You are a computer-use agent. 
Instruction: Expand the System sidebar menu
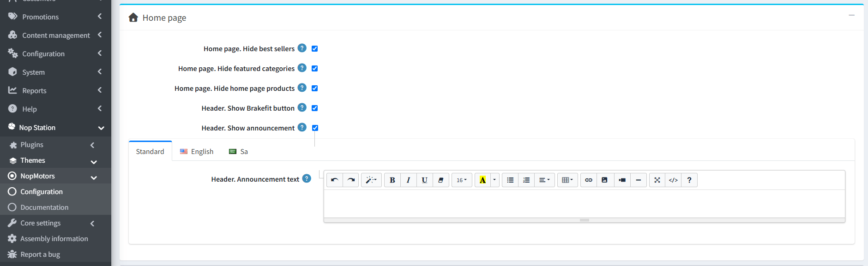55,72
